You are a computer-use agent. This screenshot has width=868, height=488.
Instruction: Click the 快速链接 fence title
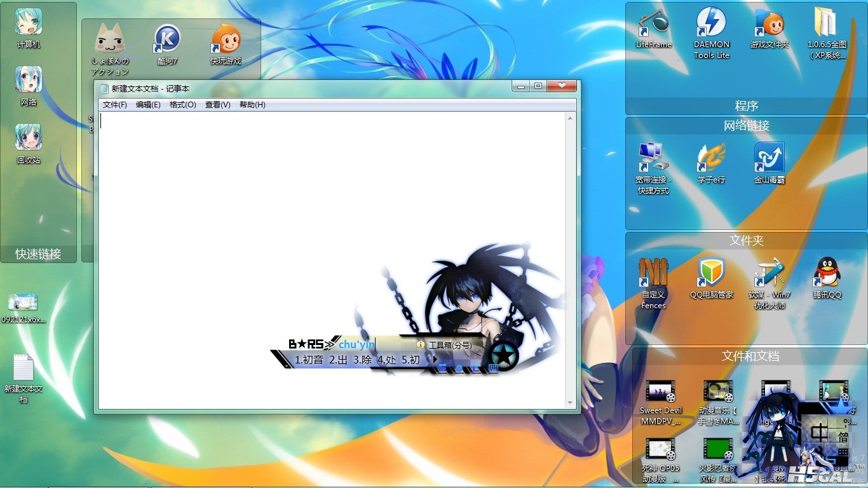tap(38, 254)
